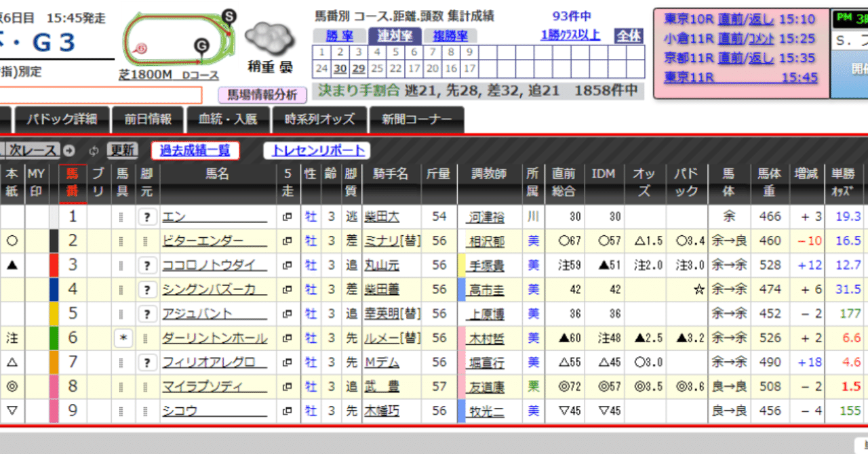Click the empty text input field at top left

coord(102,95)
